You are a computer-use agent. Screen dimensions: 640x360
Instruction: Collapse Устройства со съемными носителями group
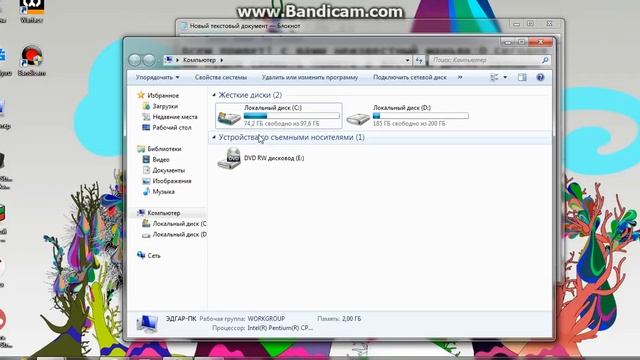(x=214, y=137)
